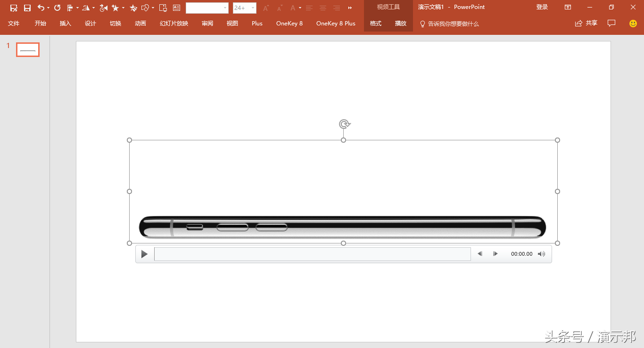Open the video tools 格式 tab
The width and height of the screenshot is (644, 348).
pos(376,24)
